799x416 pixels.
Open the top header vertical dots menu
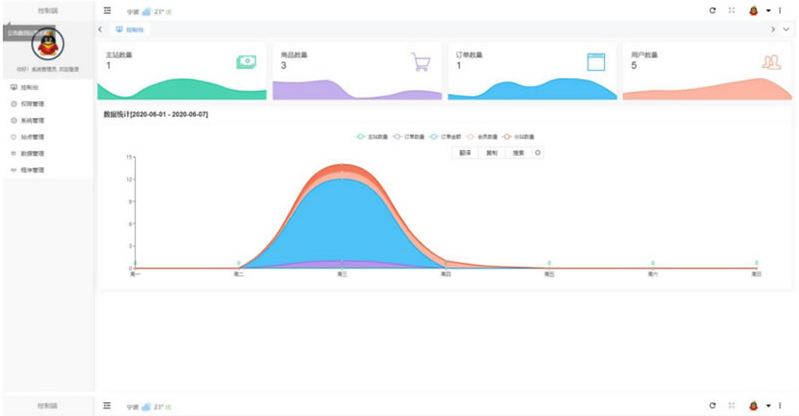click(780, 10)
